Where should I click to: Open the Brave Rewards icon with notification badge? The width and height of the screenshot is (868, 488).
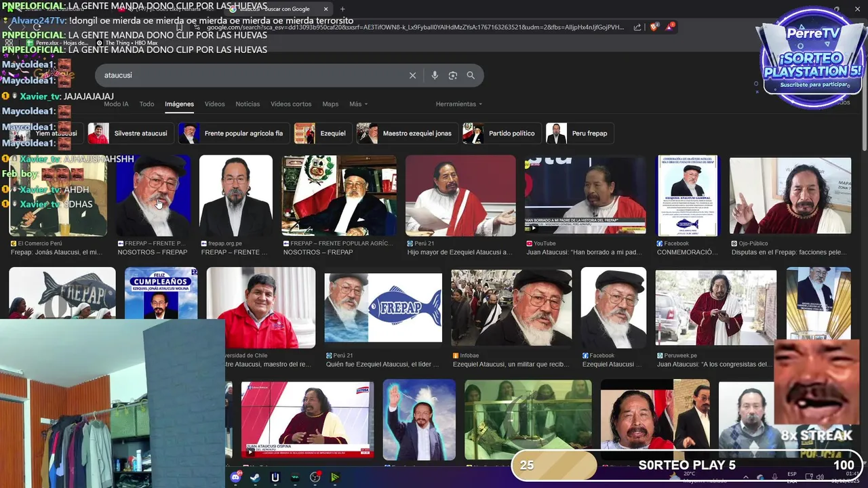670,27
